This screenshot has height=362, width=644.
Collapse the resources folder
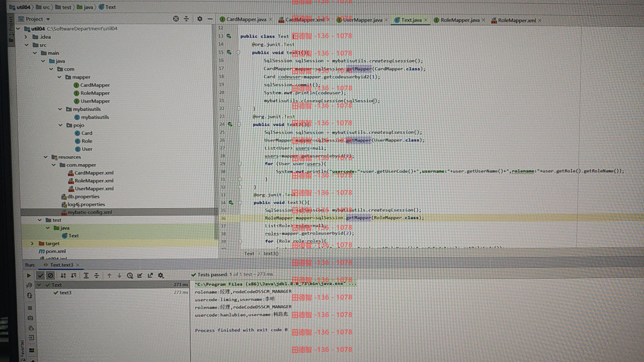[45, 157]
